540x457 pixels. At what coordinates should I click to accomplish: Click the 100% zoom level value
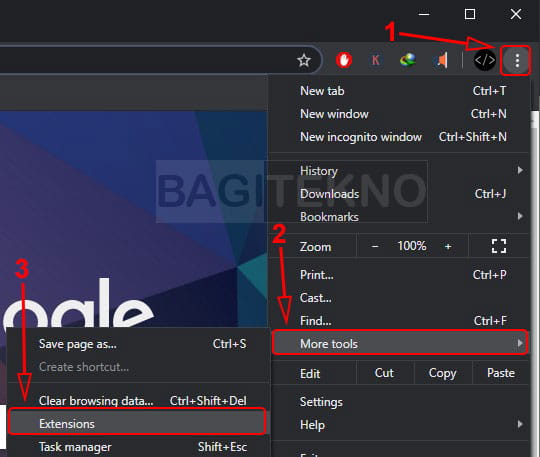pos(412,246)
